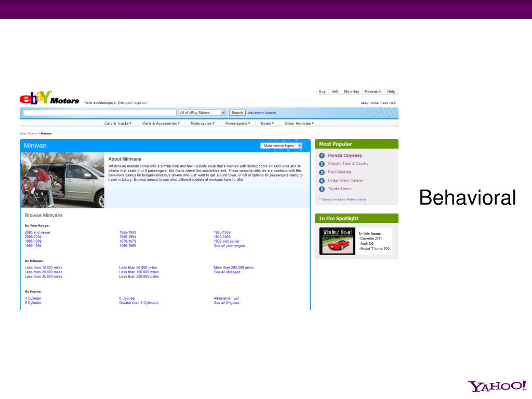Click the Yahoo! logo
This screenshot has width=532, height=399.
pos(497,386)
